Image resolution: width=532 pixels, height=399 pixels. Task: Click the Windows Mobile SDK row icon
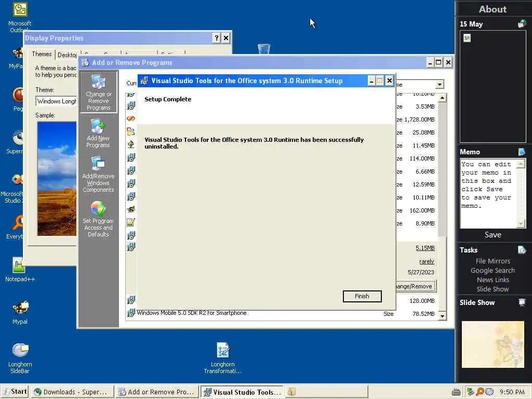click(x=130, y=313)
